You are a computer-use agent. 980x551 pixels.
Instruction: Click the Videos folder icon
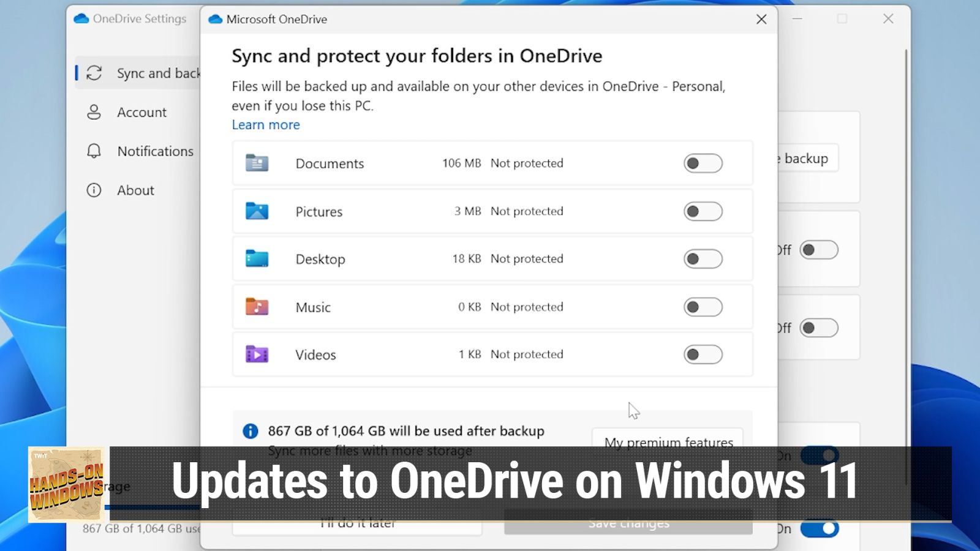tap(257, 354)
